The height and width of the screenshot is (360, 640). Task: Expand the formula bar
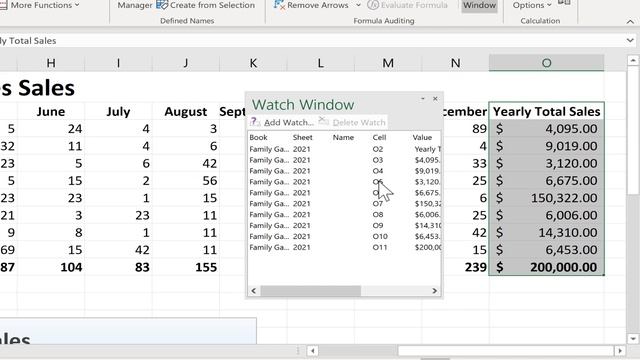click(x=630, y=40)
